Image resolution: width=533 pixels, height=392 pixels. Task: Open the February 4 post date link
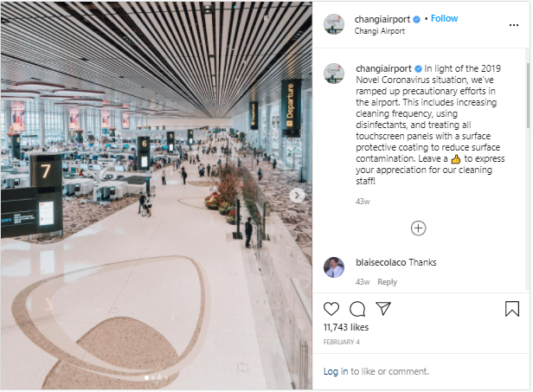click(341, 342)
